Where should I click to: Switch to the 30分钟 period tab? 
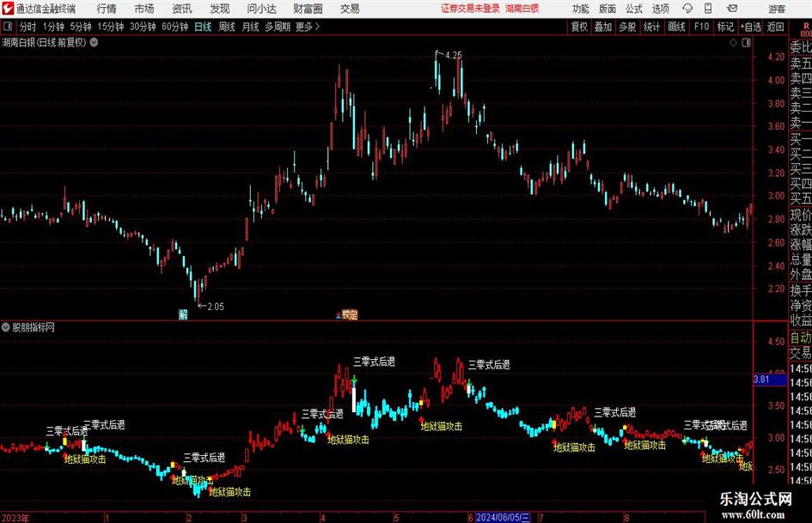coord(143,27)
